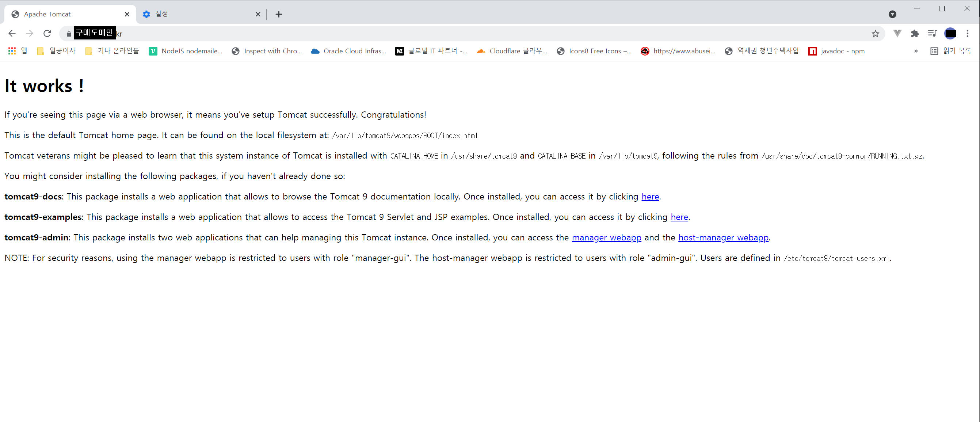Click the site lock icon
The width and height of the screenshot is (980, 422).
68,34
